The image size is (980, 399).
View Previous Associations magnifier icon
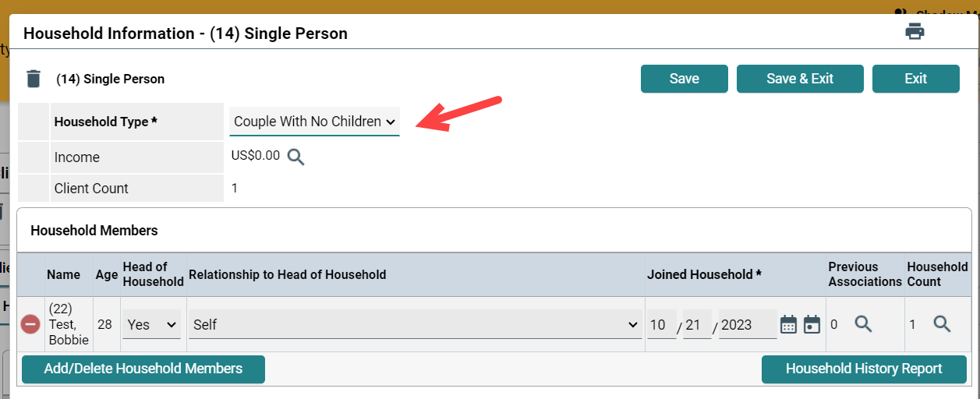(x=863, y=324)
